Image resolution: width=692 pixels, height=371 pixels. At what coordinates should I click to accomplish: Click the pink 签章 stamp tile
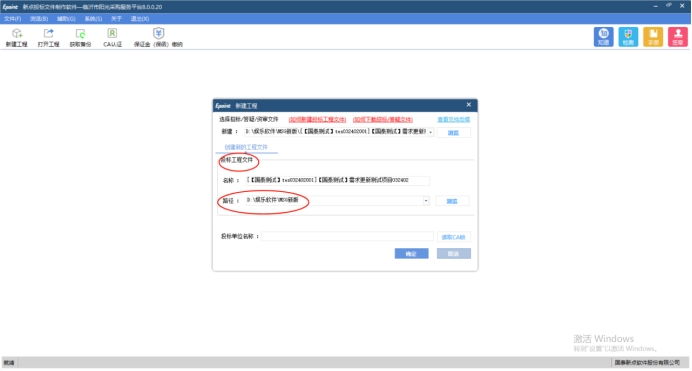tap(677, 37)
